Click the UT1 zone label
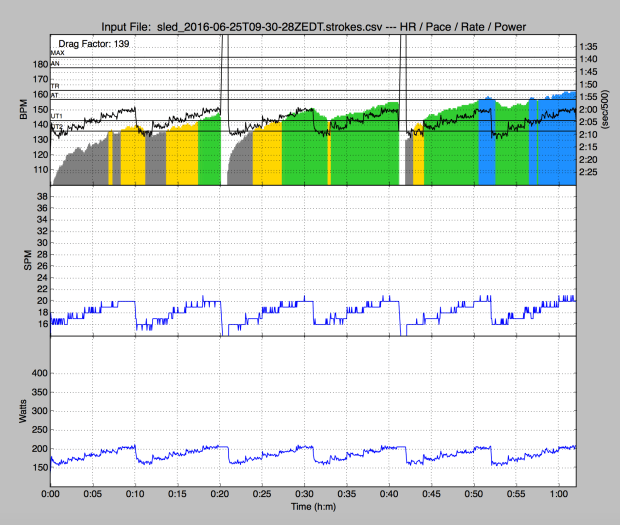This screenshot has height=525, width=620. click(x=57, y=118)
